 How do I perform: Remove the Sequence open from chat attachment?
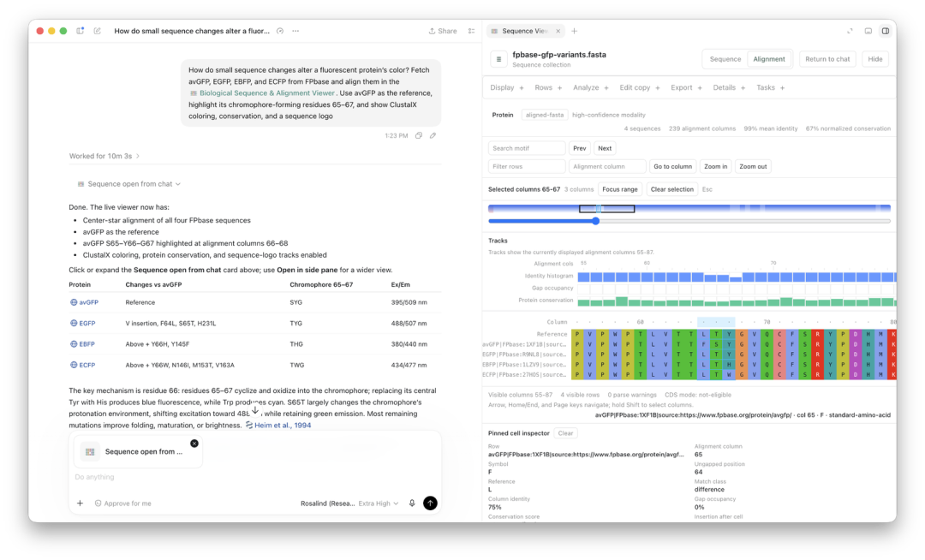(194, 444)
